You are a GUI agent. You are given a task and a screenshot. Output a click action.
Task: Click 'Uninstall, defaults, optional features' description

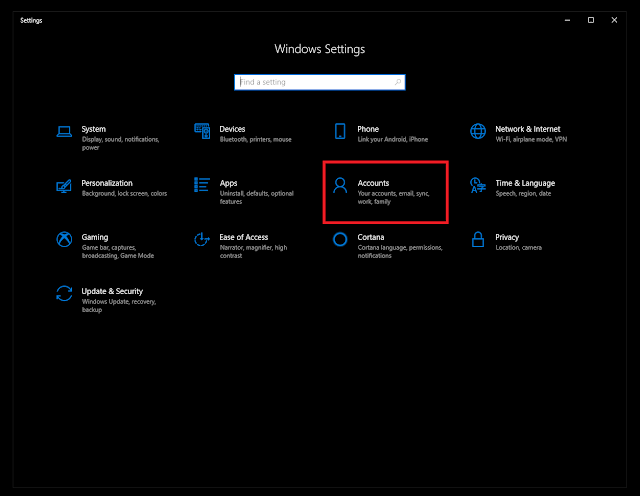click(x=256, y=197)
